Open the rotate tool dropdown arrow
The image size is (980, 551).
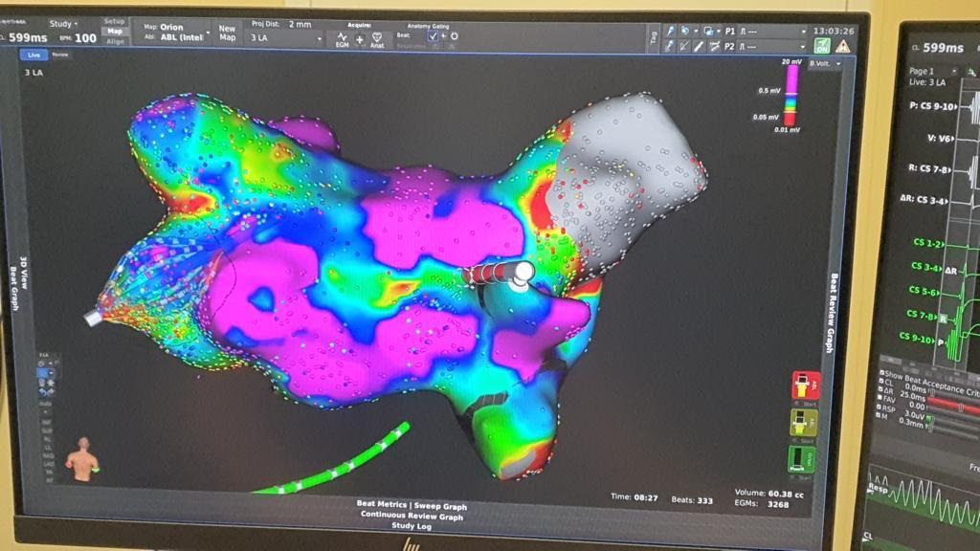[x=695, y=31]
